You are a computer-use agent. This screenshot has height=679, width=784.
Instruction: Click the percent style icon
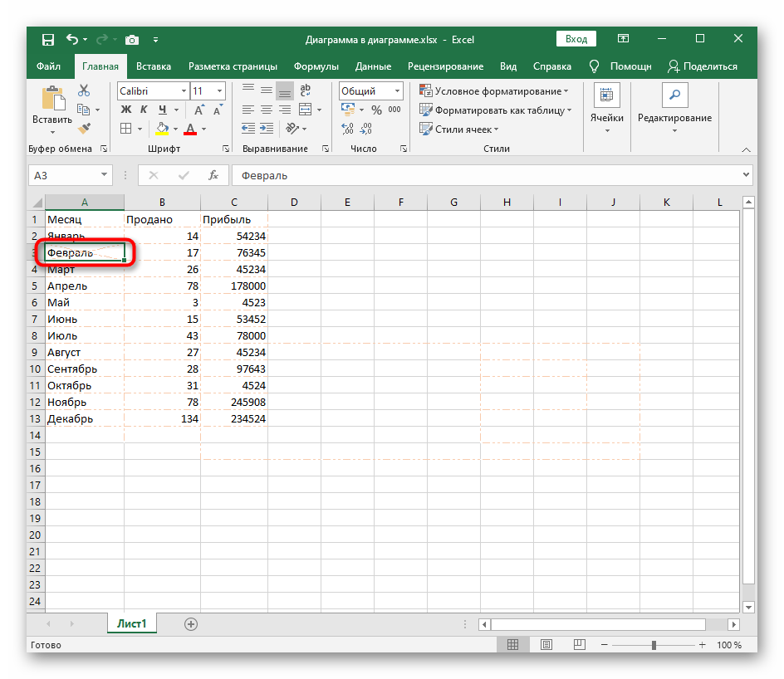point(376,110)
